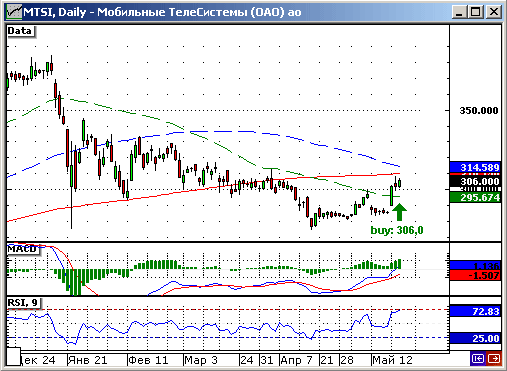Viewport: 507px width, 371px height.
Task: Click the MTSI Daily window title text
Action: [162, 12]
